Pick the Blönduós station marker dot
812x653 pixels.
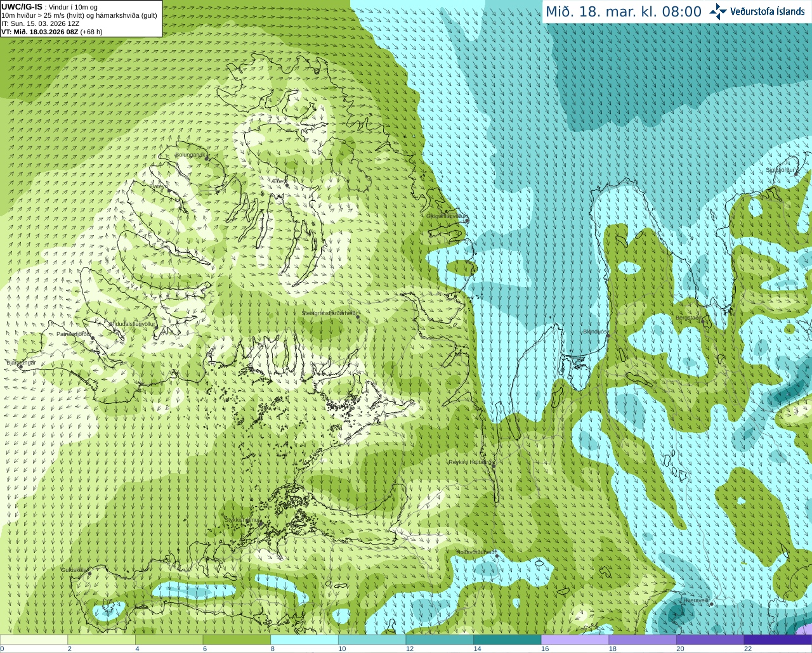(x=608, y=336)
